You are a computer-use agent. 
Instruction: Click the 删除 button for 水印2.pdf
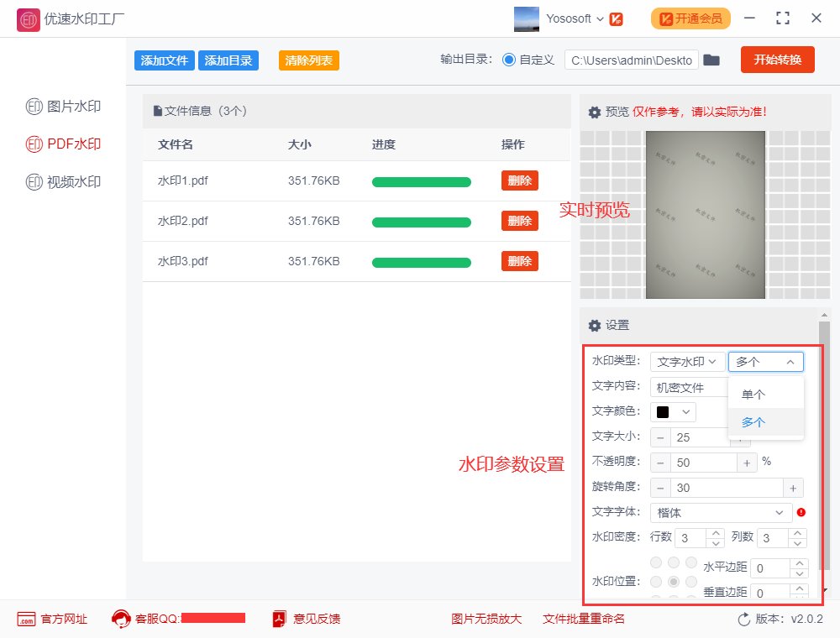pos(519,221)
